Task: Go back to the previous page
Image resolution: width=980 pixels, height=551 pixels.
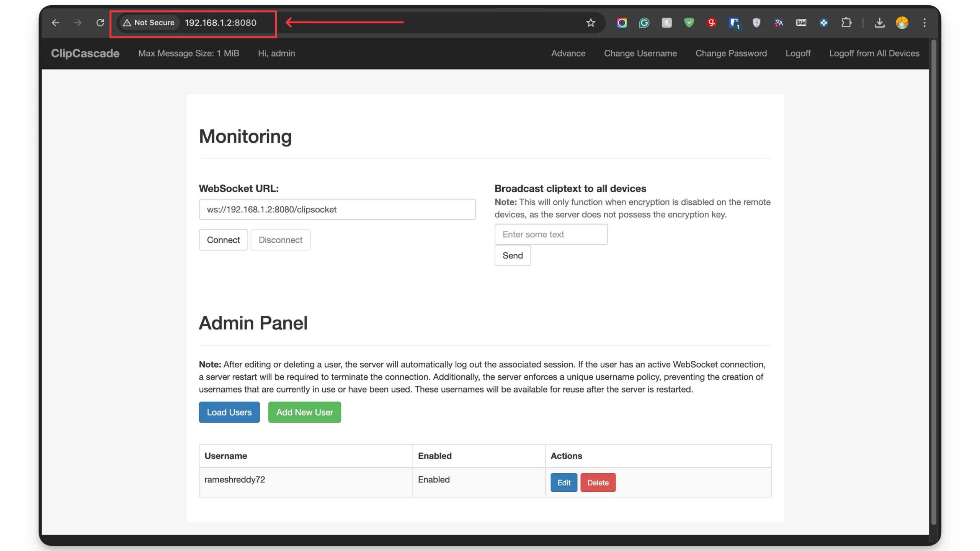Action: (56, 23)
